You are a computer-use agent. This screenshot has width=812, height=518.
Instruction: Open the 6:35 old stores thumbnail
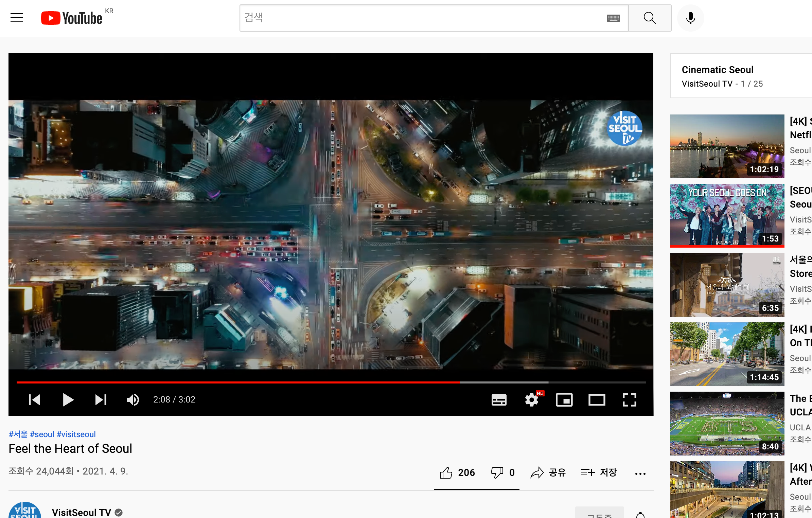pos(727,285)
